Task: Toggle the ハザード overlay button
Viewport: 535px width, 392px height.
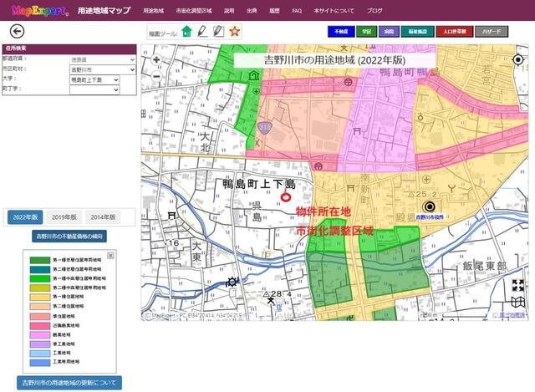Action: click(492, 31)
